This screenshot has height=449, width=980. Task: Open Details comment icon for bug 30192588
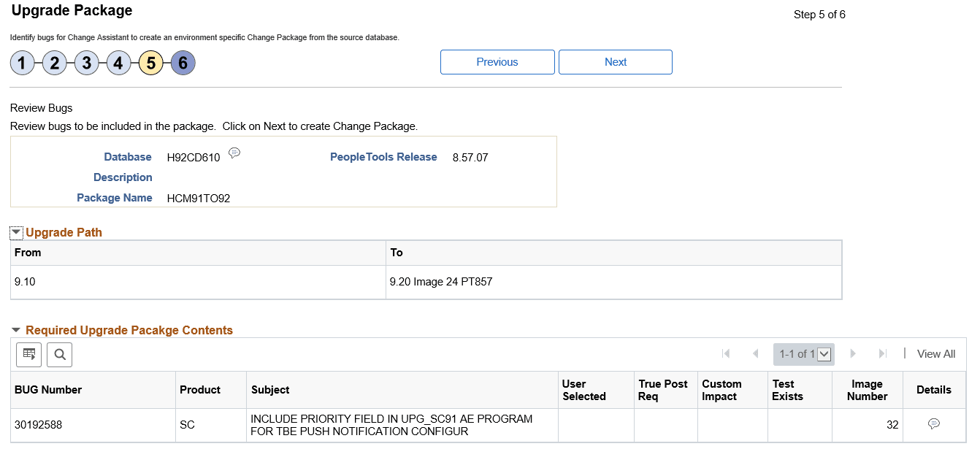pos(935,425)
